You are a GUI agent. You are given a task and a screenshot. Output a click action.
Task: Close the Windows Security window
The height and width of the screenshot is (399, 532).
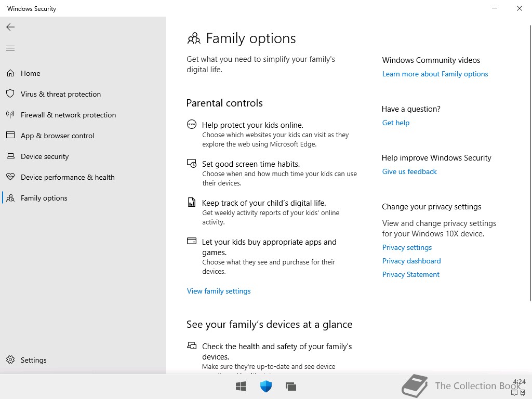[x=520, y=8]
